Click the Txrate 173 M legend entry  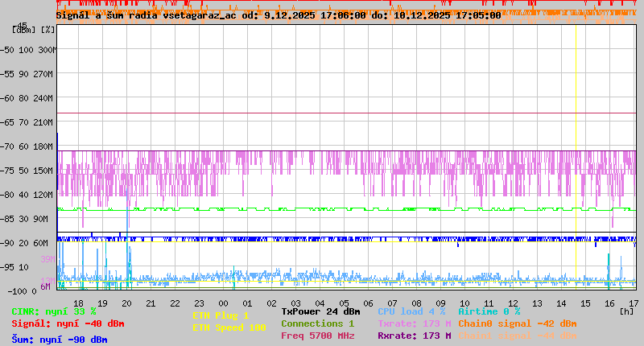pos(414,323)
